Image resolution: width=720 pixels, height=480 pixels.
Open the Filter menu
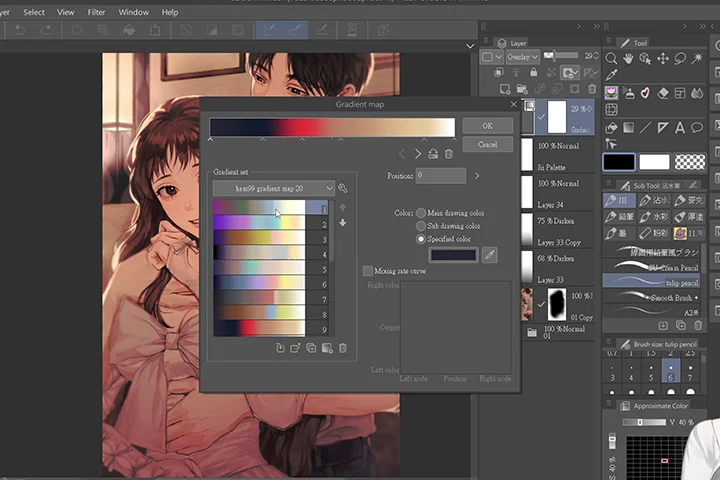(x=96, y=12)
